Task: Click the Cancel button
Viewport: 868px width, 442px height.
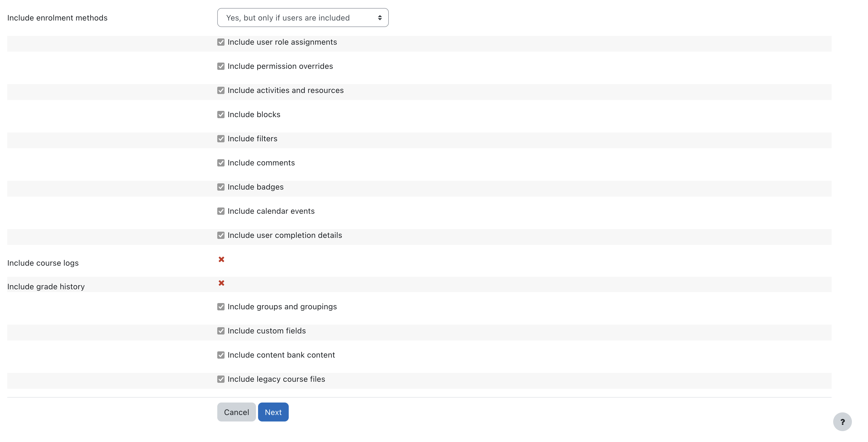Action: click(236, 412)
